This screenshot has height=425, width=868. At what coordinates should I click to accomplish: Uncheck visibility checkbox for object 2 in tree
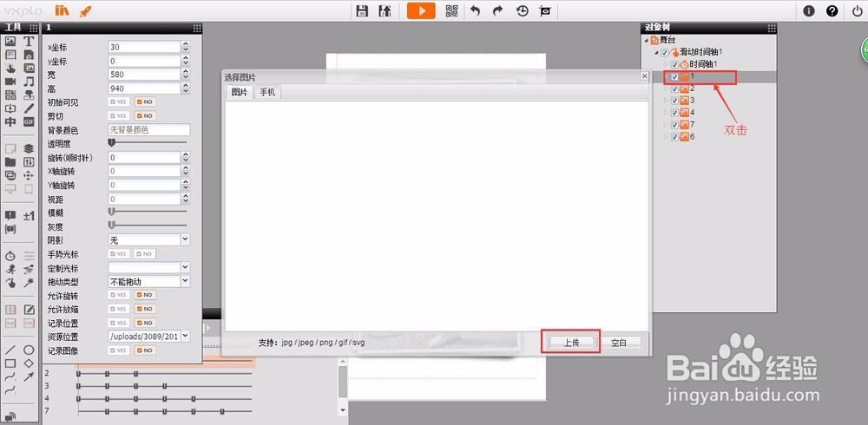(674, 88)
